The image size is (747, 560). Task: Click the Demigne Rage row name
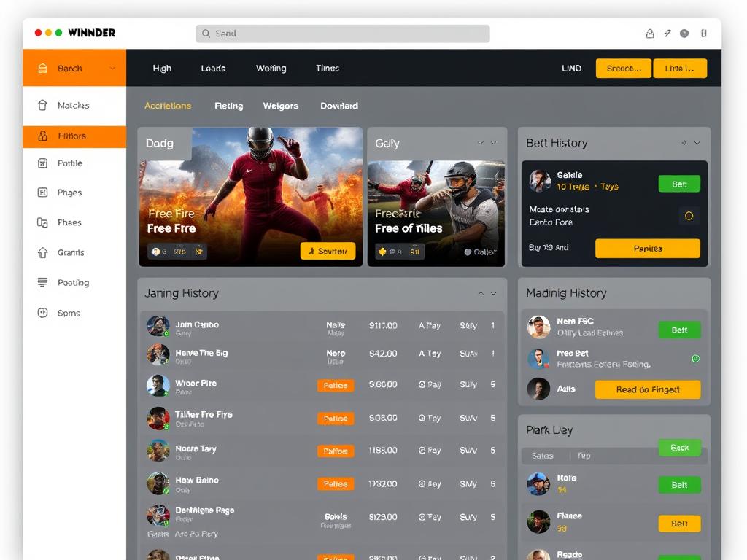(205, 510)
